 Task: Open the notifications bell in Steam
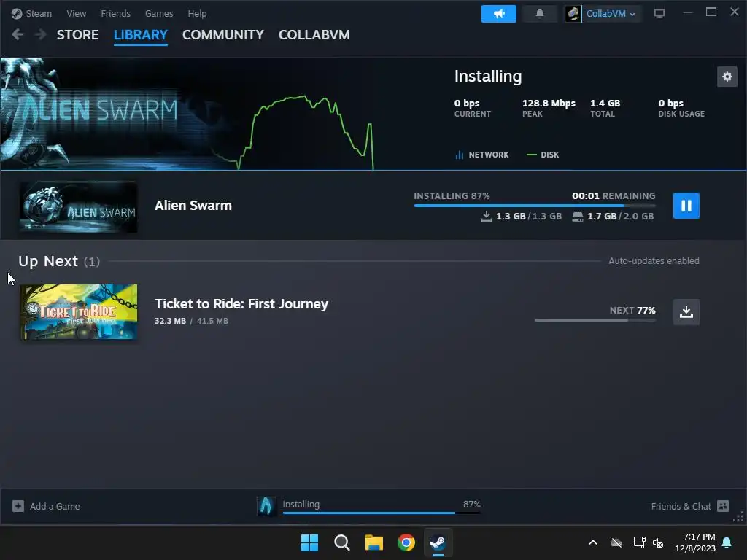click(x=539, y=14)
